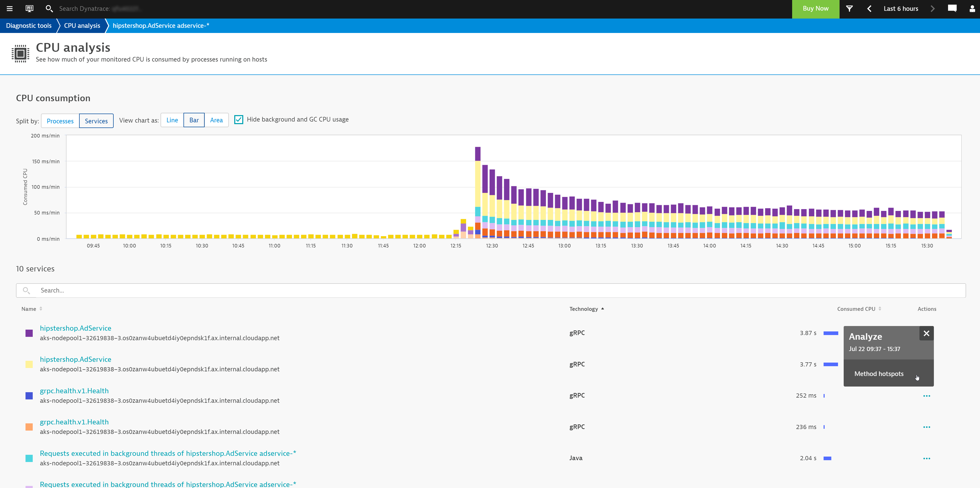This screenshot has width=980, height=488.
Task: Click cyan swatch of background threads service
Action: pos(29,458)
